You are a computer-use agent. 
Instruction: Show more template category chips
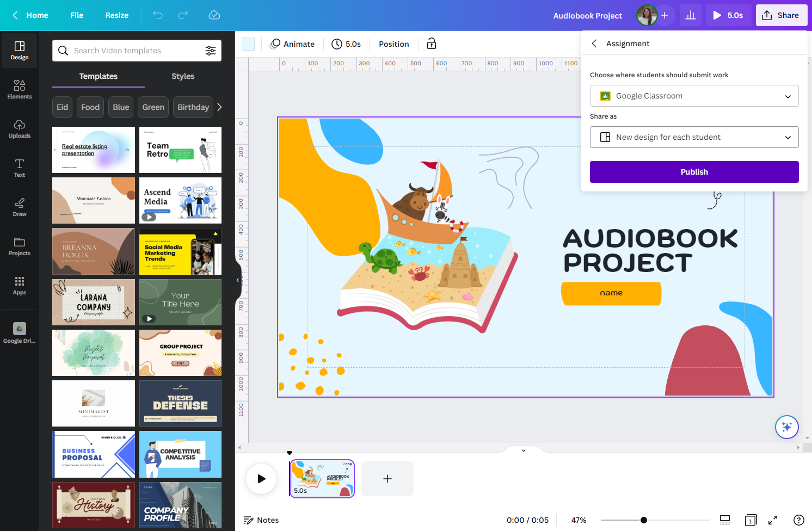(x=219, y=107)
